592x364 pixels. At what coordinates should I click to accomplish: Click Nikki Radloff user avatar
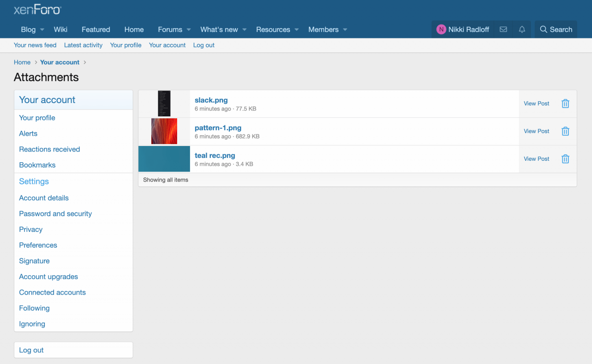pyautogui.click(x=441, y=30)
